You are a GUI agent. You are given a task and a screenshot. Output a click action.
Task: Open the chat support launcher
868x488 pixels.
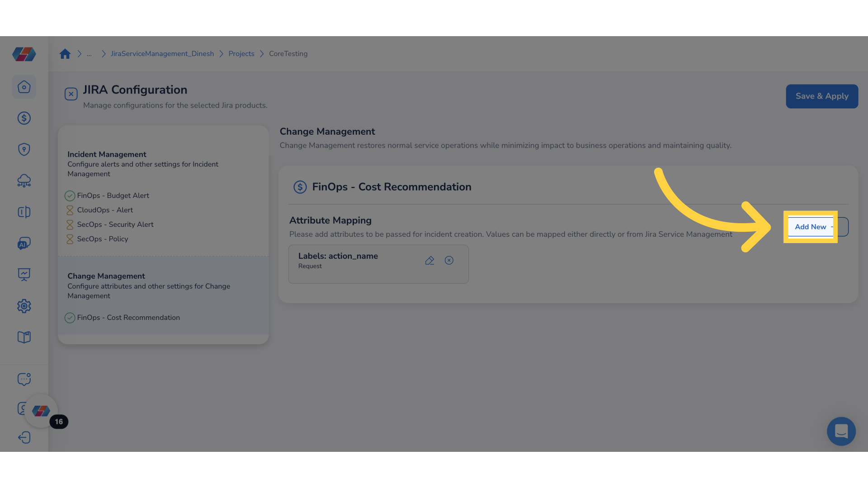pos(841,431)
